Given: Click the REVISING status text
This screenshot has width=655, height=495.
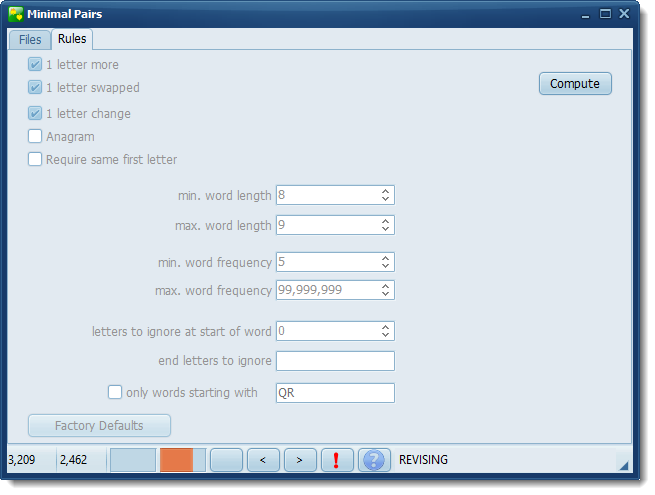Looking at the screenshot, I should (423, 460).
